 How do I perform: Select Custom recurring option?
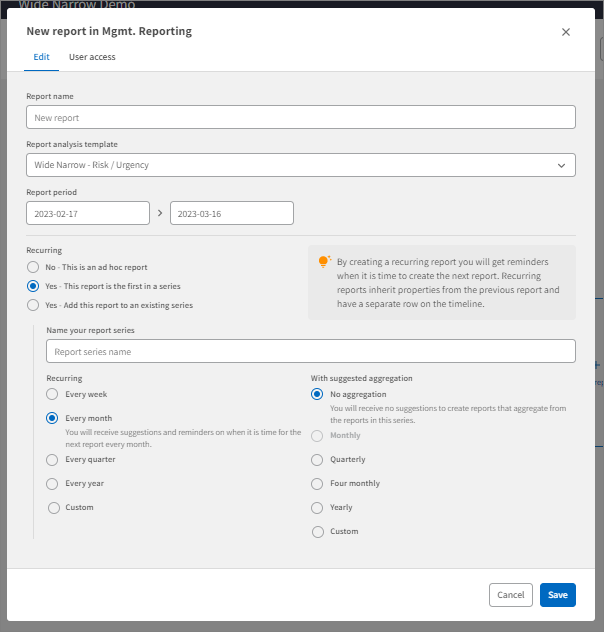click(52, 507)
